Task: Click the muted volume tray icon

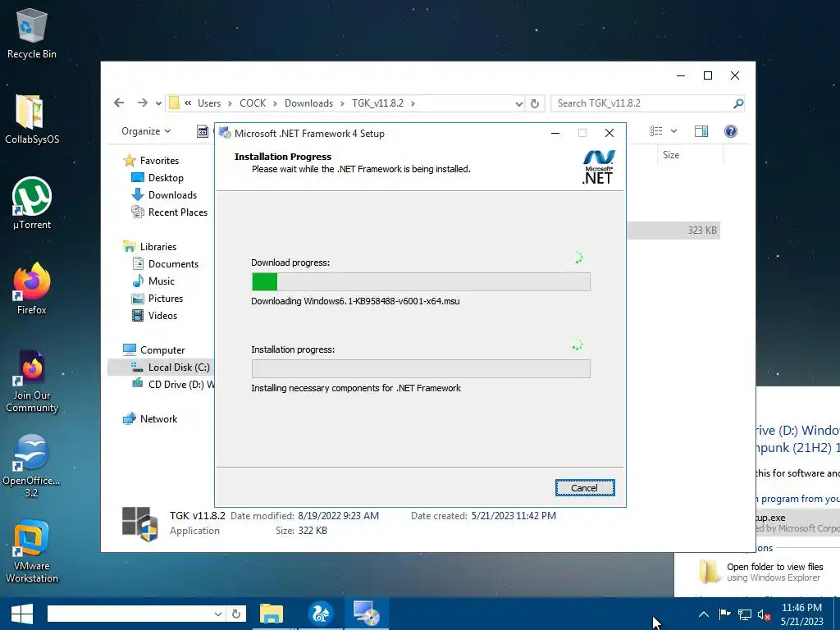Action: pos(764,614)
